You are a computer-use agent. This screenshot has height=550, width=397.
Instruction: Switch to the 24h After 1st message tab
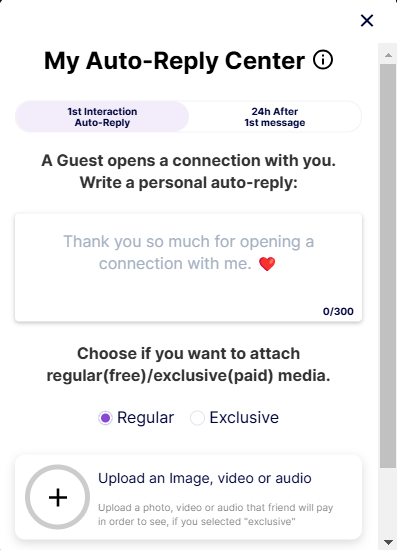(x=275, y=117)
